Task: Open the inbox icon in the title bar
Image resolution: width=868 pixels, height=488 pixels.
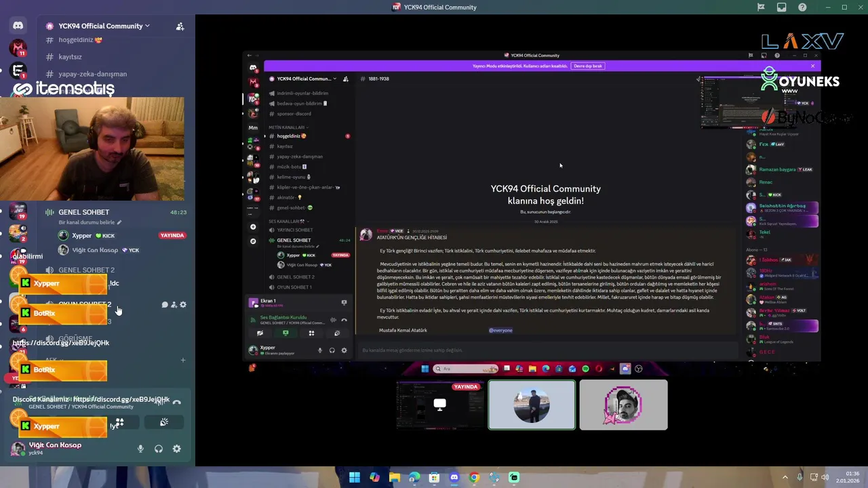Action: pos(782,7)
